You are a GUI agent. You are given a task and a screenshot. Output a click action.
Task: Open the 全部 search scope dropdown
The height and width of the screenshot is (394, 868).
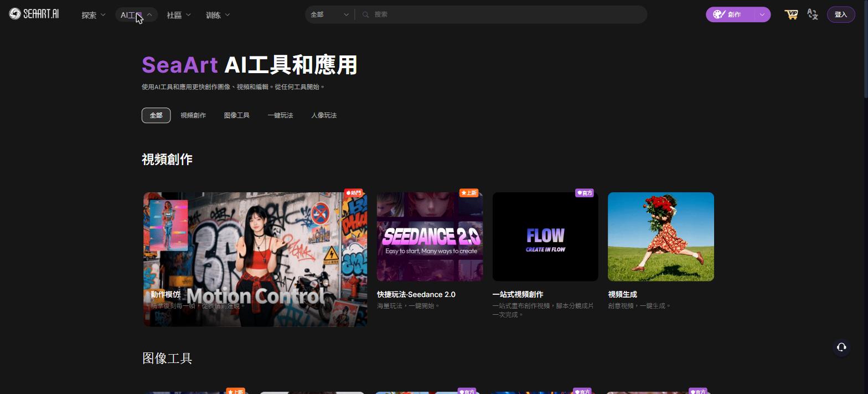[329, 14]
